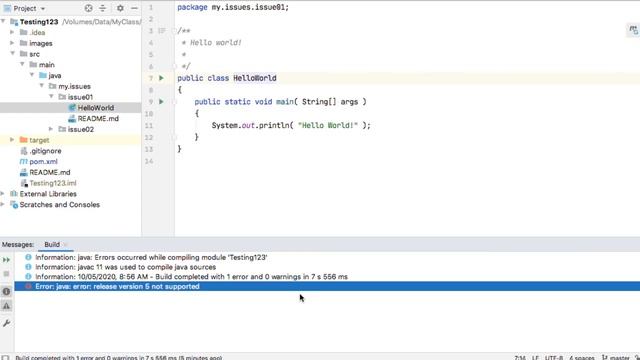Run HelloWorld class from gutter arrow
Image resolution: width=640 pixels, height=360 pixels.
pos(161,78)
